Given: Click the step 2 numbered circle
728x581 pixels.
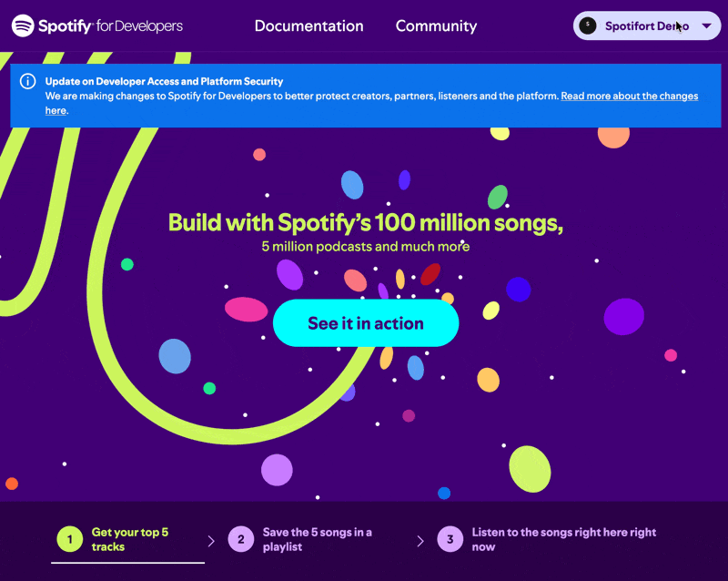Looking at the screenshot, I should click(x=241, y=539).
